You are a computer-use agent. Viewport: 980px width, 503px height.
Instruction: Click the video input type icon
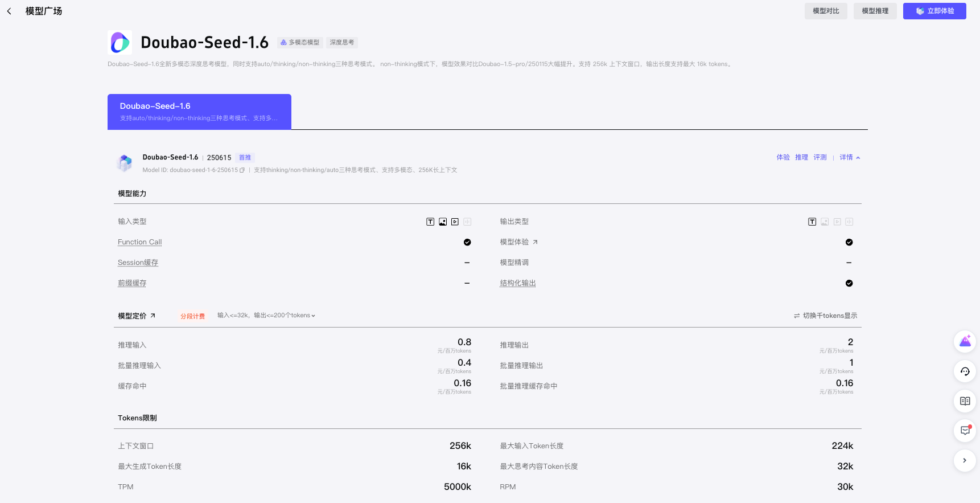[455, 222]
